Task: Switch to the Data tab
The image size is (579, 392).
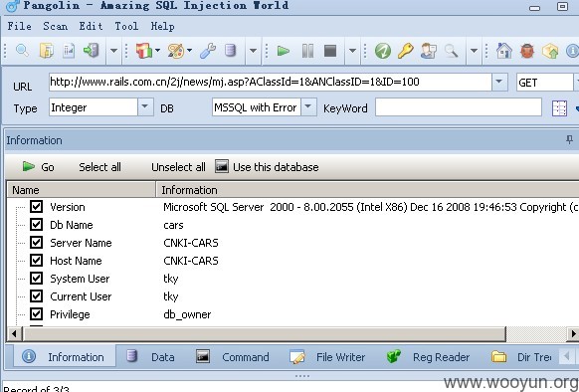Action: tap(150, 356)
